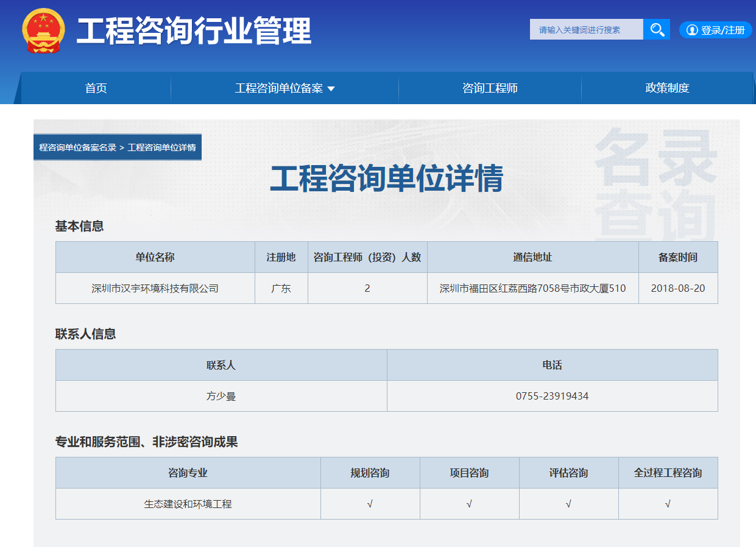Select company name 深圳市汉宇环境科技有限公司

coord(155,288)
